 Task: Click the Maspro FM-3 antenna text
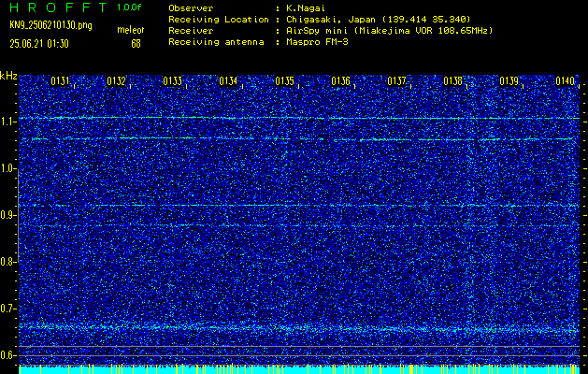pyautogui.click(x=317, y=42)
